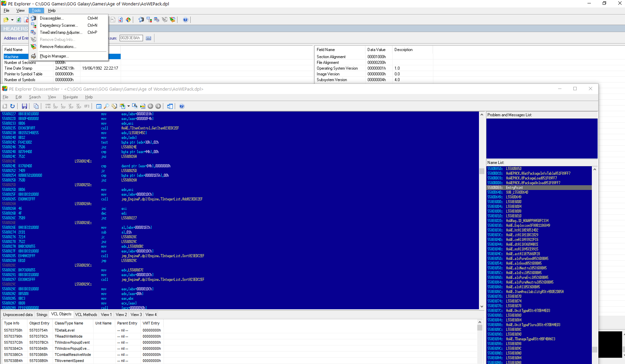
Task: Click the list view icon in Disassembler toolbar
Action: [x=99, y=106]
